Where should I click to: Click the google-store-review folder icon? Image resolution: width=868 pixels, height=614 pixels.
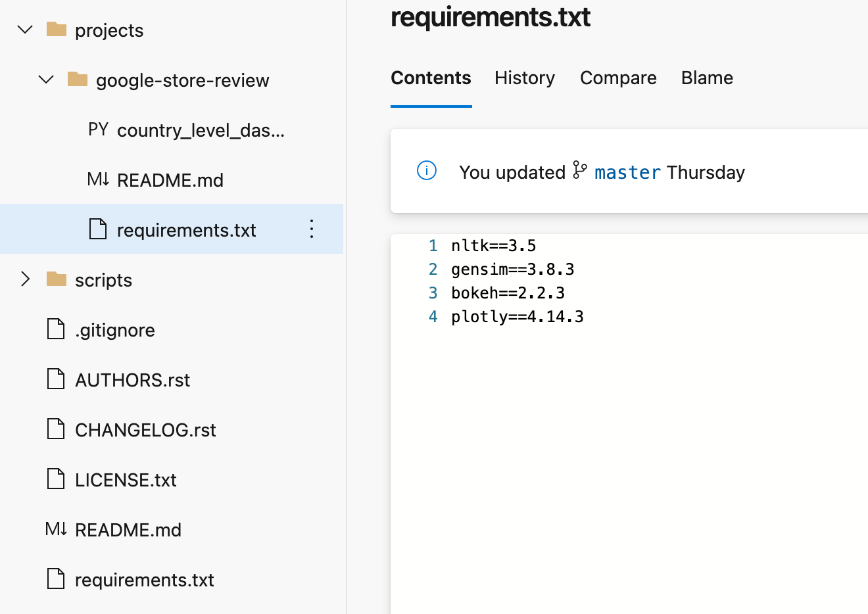point(78,80)
